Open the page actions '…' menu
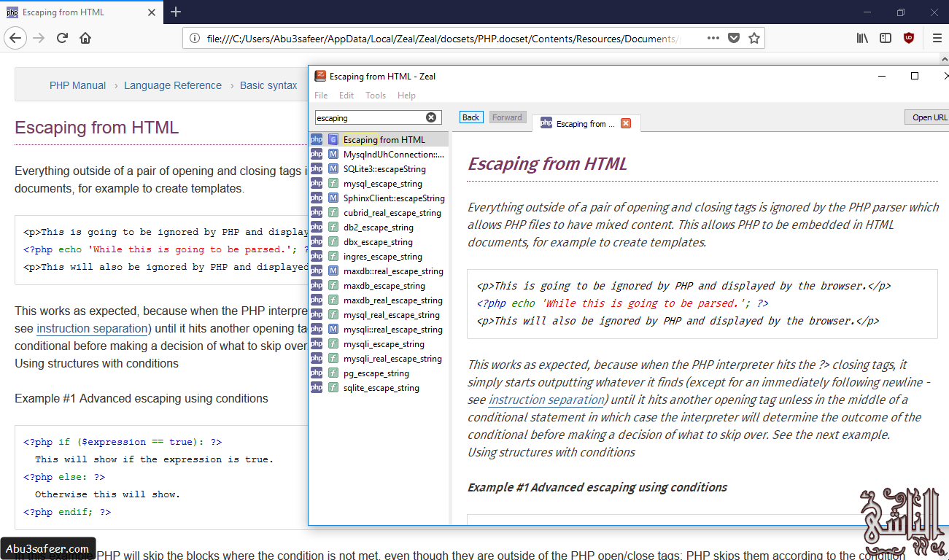Viewport: 949px width, 560px height. coord(713,37)
